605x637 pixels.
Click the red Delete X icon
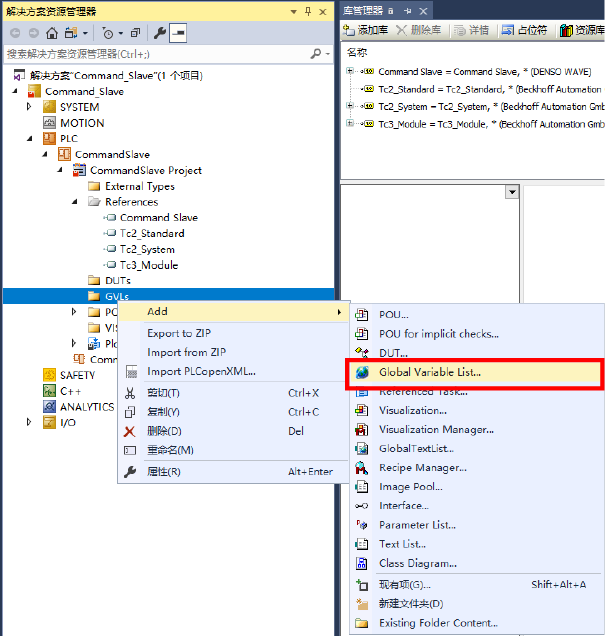(129, 431)
